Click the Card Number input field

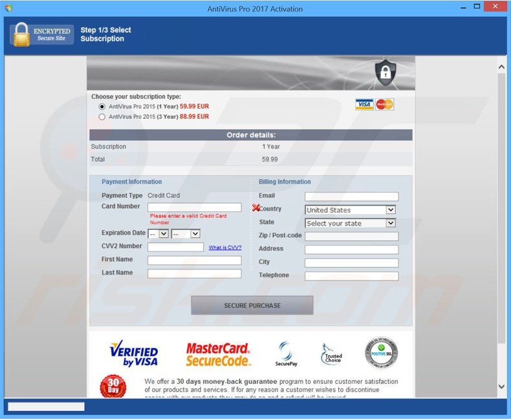click(194, 207)
